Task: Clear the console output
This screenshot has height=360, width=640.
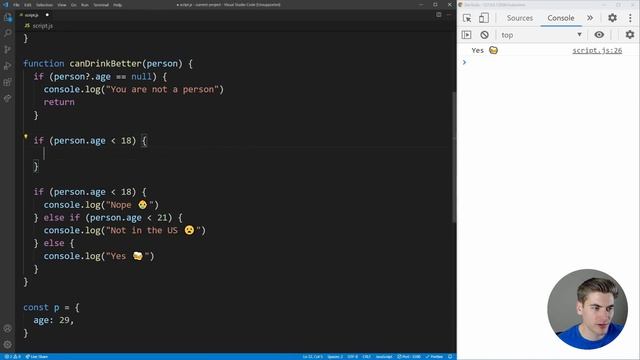Action: tap(484, 35)
